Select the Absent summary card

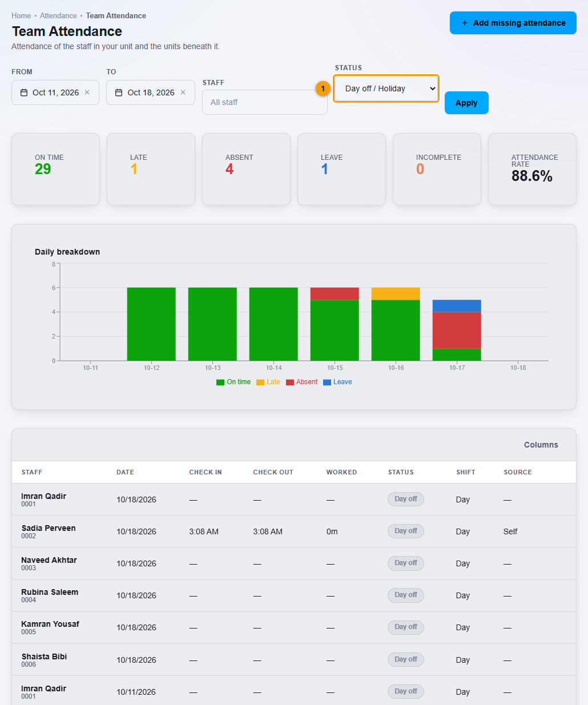click(246, 169)
